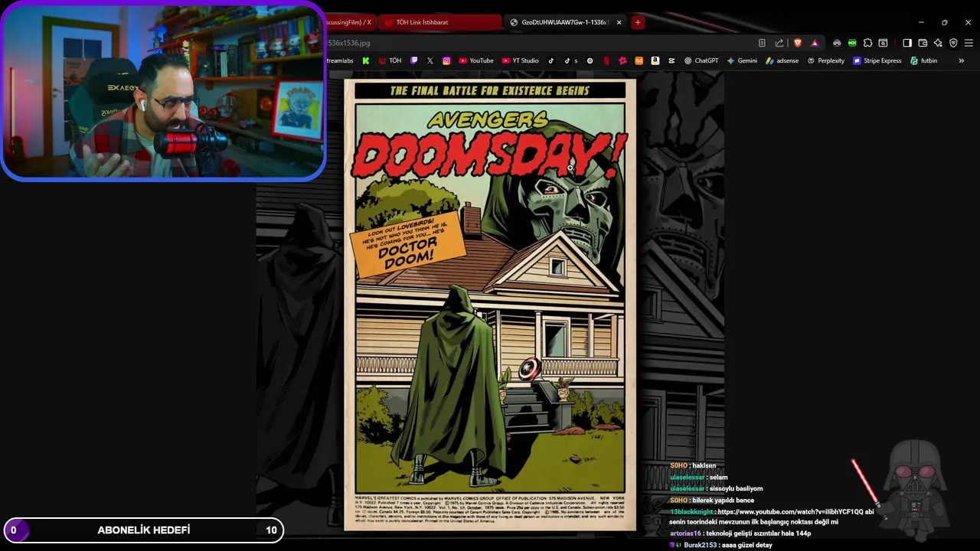The height and width of the screenshot is (551, 980).
Task: Toggle the browser sidebar panel
Action: (907, 43)
